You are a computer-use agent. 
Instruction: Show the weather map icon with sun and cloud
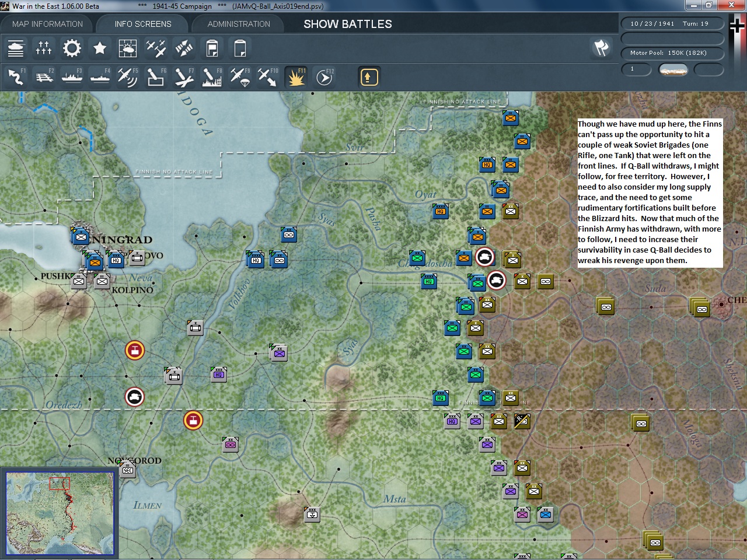[128, 48]
